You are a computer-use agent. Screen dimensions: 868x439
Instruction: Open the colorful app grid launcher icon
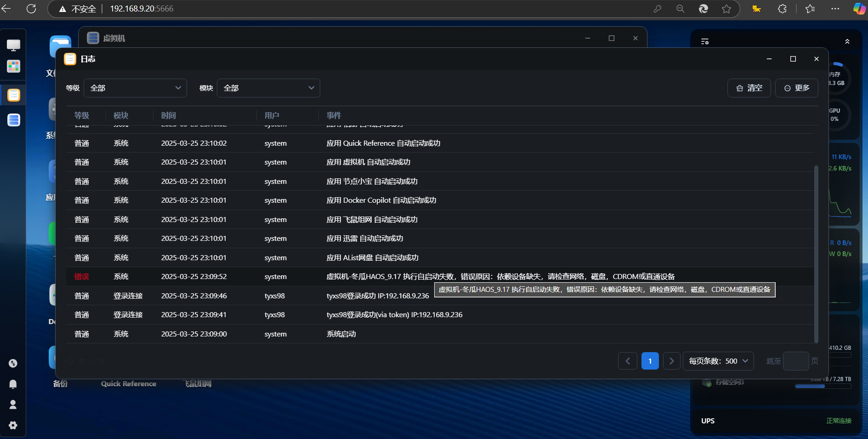click(13, 66)
